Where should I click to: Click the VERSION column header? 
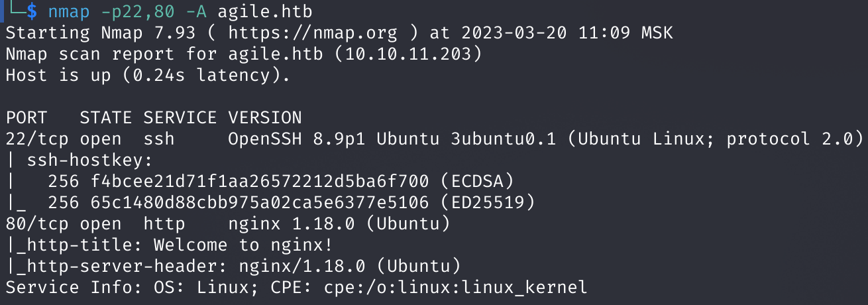pyautogui.click(x=265, y=117)
